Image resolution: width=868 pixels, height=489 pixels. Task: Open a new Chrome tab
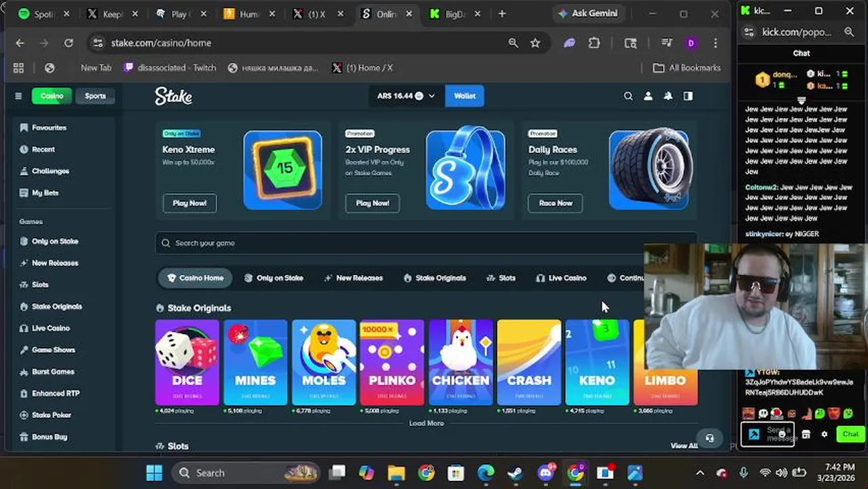502,14
